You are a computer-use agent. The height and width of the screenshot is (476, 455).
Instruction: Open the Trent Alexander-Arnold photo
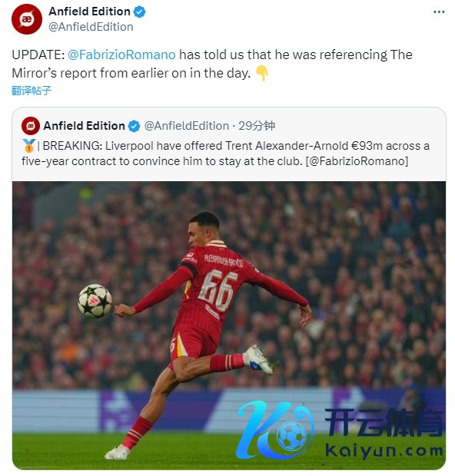229,326
